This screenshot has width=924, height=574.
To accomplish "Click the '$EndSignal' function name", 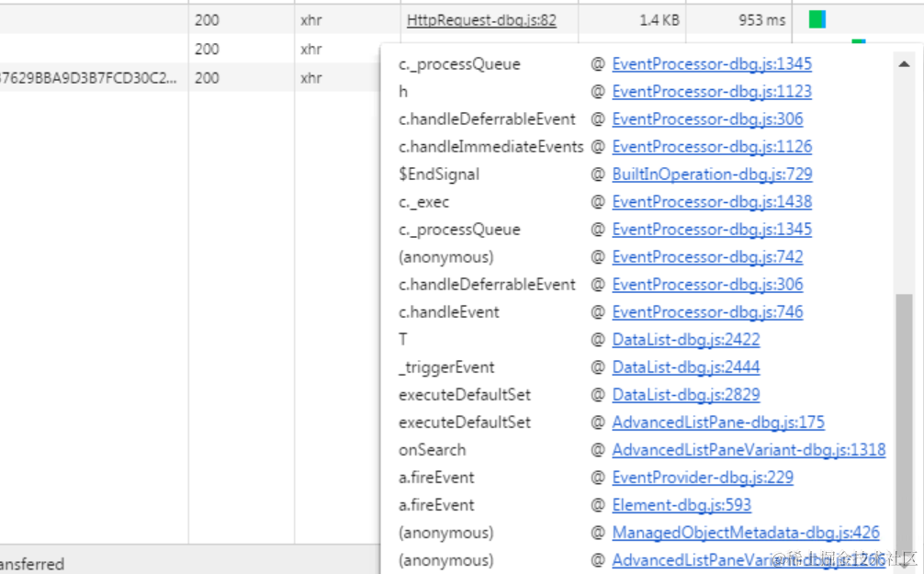I will [439, 174].
